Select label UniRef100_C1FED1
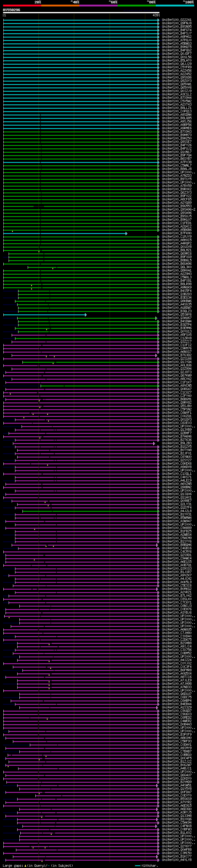197x868 pixels. (177, 223)
